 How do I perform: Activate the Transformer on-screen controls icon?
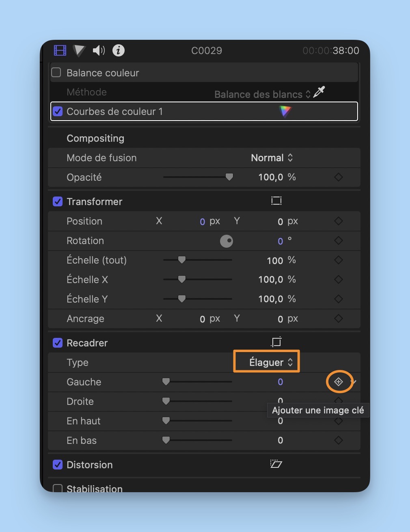point(276,201)
